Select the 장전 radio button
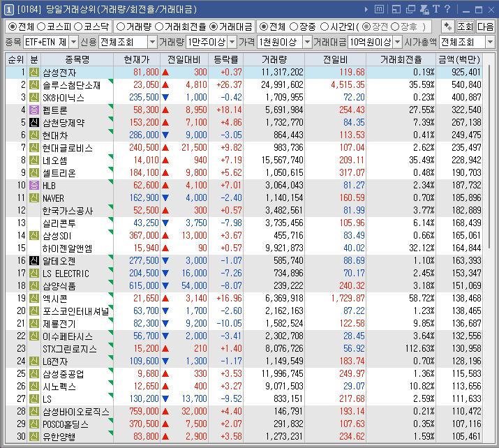 [x=366, y=27]
